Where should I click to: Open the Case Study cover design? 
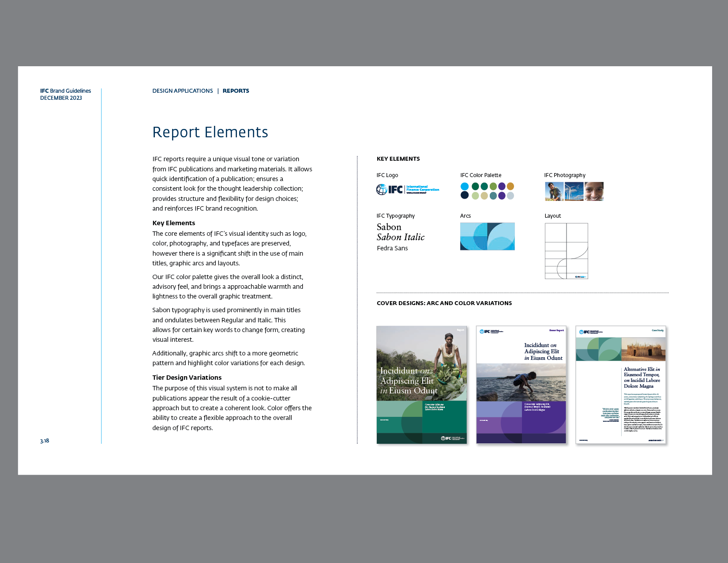tap(621, 385)
